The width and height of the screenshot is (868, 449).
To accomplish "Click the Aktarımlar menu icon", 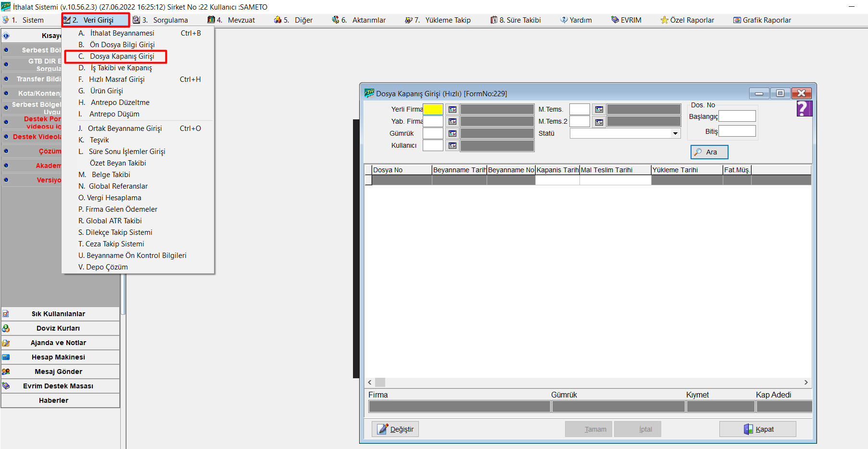I will [x=336, y=20].
